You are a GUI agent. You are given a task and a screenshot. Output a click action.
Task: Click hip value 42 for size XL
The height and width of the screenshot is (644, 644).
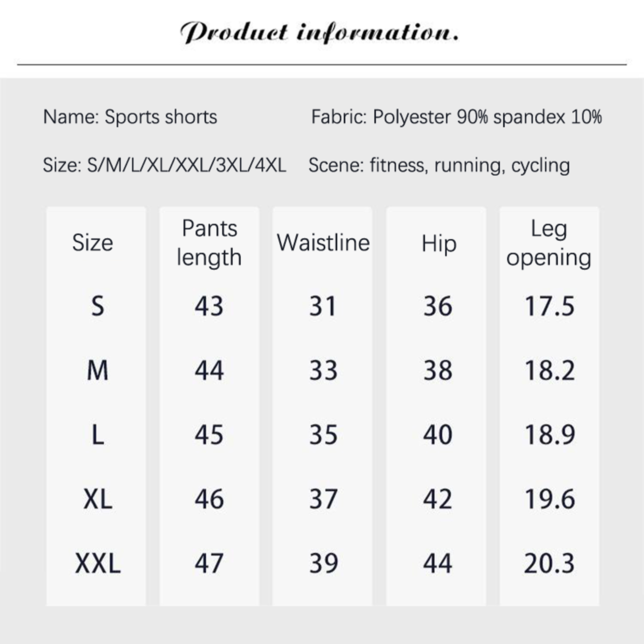pos(438,499)
